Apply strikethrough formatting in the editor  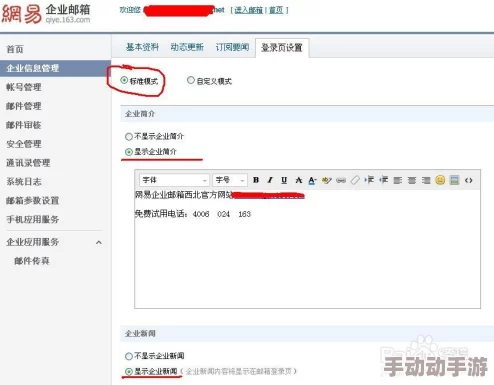pyautogui.click(x=298, y=180)
